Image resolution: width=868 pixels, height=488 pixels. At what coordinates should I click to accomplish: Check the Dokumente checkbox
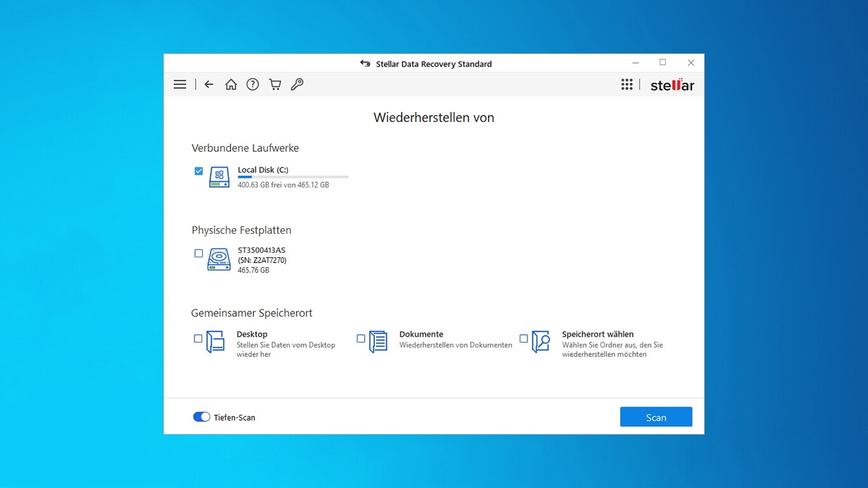(x=361, y=339)
